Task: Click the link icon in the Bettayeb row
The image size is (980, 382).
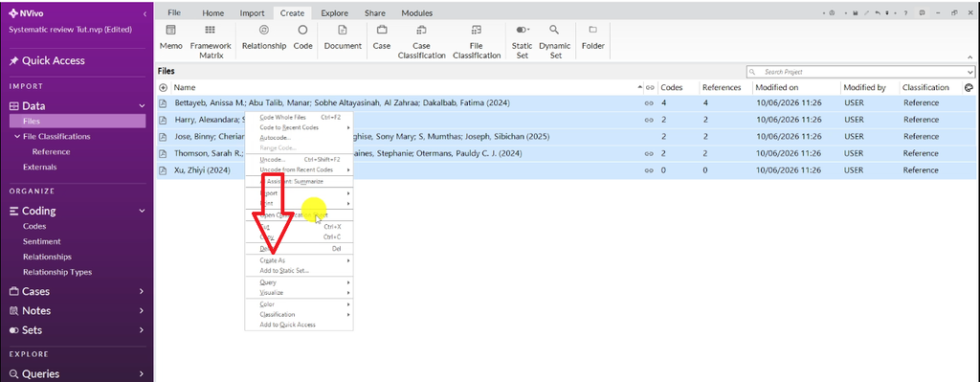Action: [649, 103]
